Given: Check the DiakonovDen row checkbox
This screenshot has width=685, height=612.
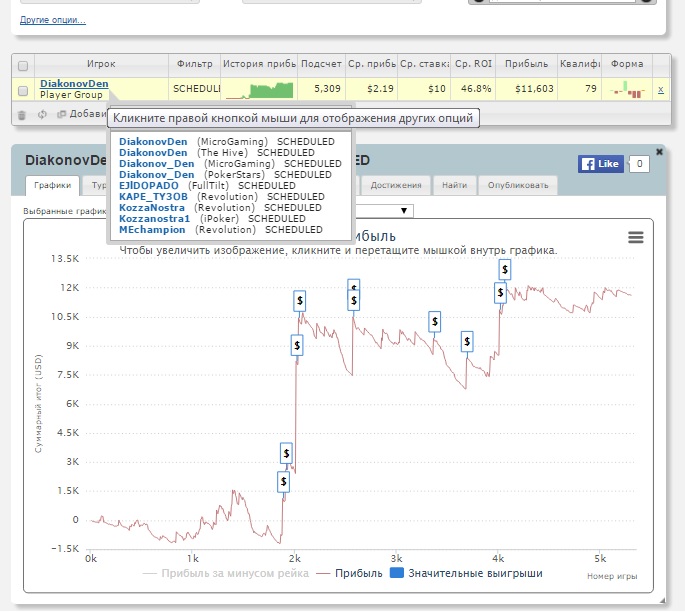Looking at the screenshot, I should (23, 90).
